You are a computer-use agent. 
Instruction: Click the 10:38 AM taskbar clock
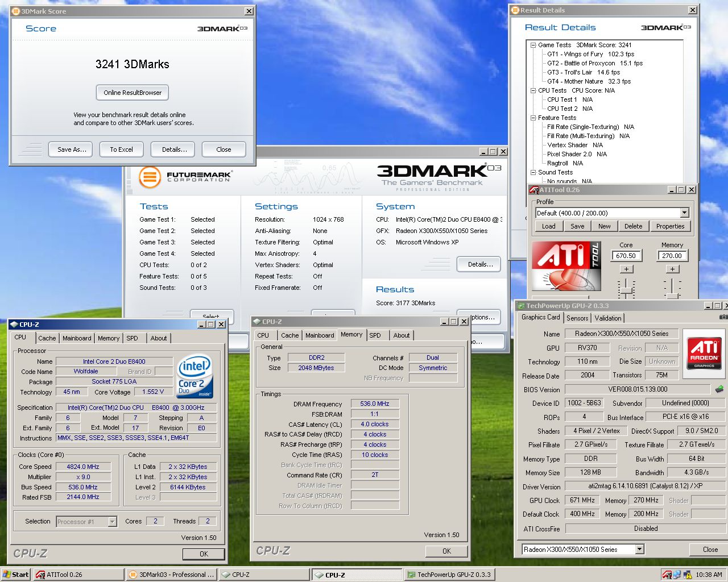(x=709, y=575)
